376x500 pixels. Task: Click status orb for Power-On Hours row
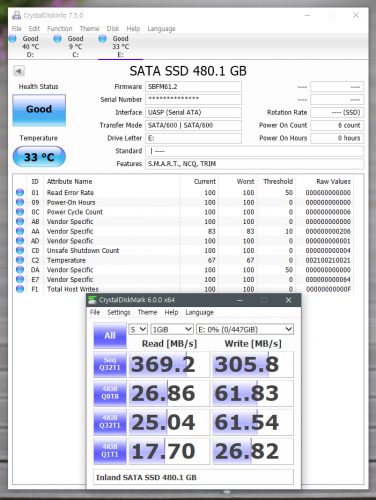tap(20, 202)
